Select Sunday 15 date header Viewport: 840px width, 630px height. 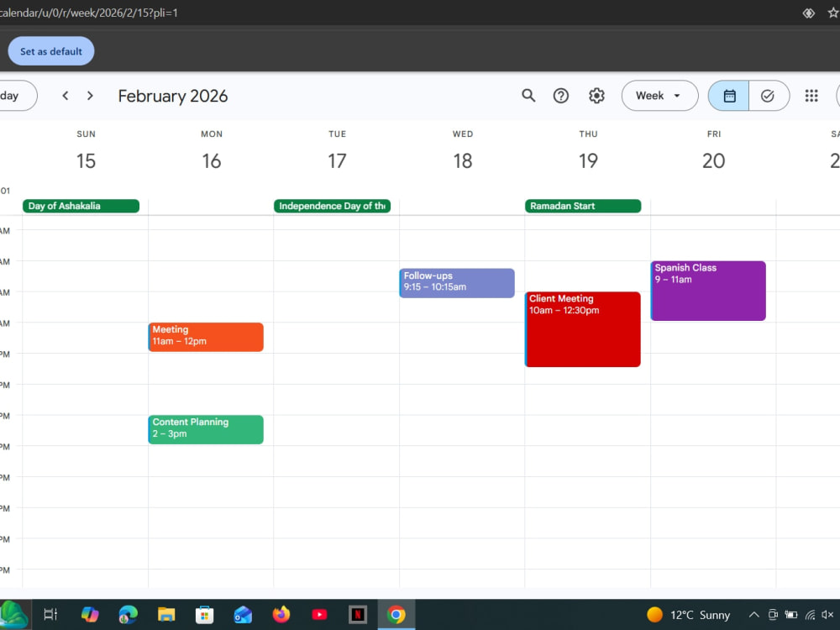pos(86,160)
